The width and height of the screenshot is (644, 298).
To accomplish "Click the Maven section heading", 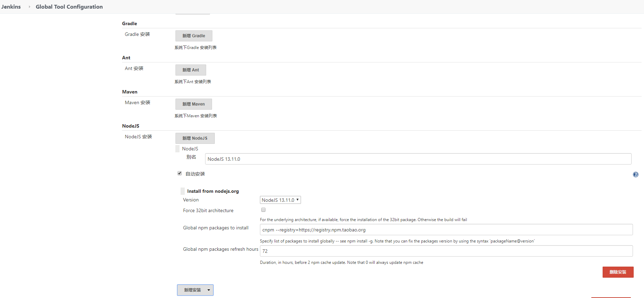I will tap(130, 92).
